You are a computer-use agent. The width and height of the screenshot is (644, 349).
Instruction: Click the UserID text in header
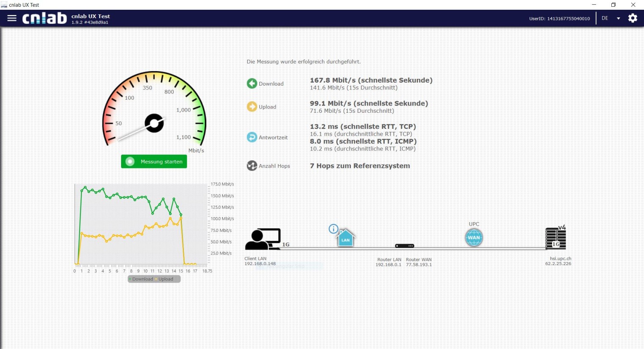tap(559, 19)
